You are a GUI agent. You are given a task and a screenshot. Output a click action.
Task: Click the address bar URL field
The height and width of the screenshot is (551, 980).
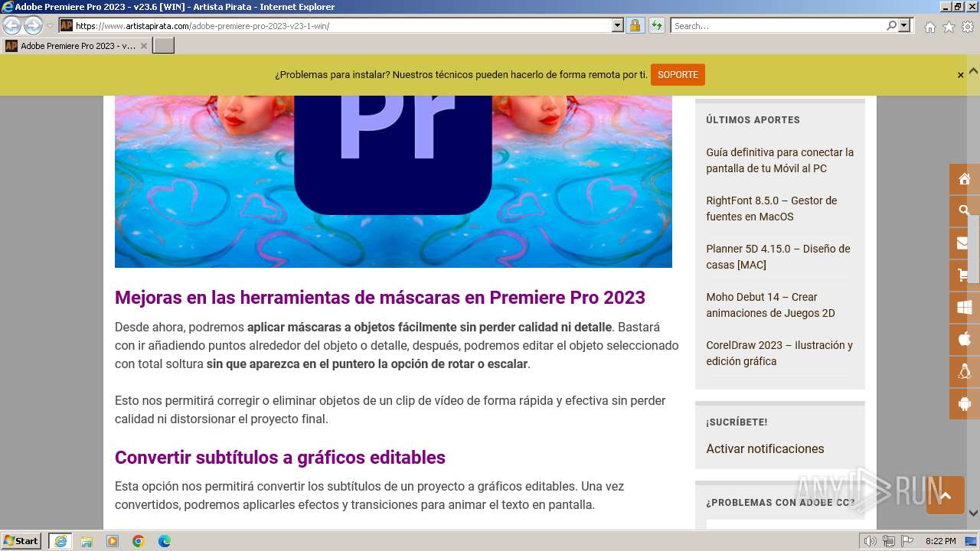point(342,26)
